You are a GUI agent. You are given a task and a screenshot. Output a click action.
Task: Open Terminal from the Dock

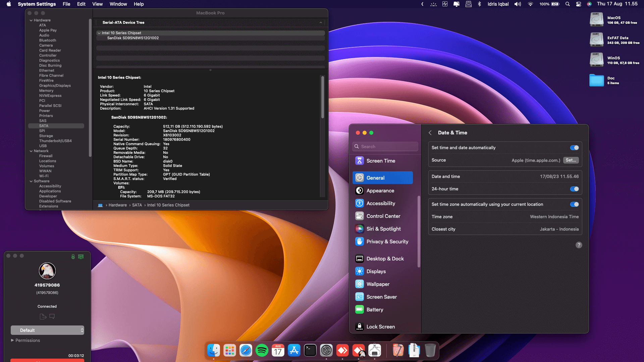pyautogui.click(x=310, y=351)
